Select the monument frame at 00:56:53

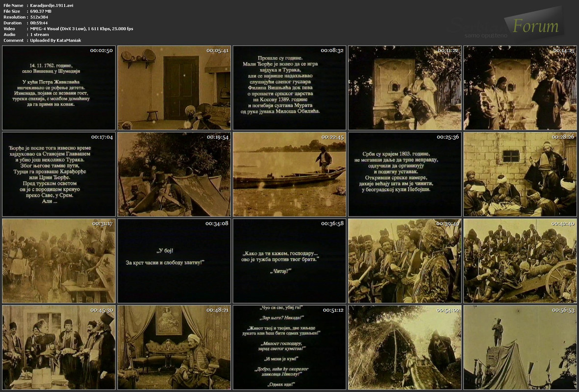(520, 347)
